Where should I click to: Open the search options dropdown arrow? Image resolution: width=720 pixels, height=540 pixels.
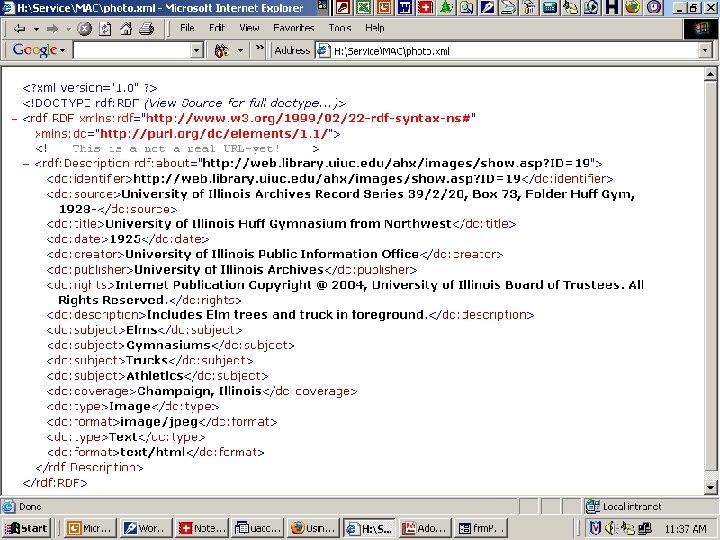click(240, 50)
